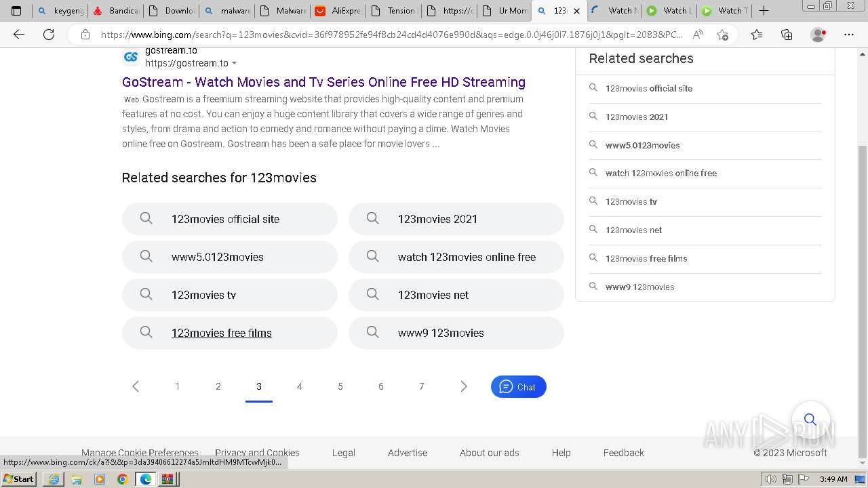The height and width of the screenshot is (488, 868).
Task: Sidebar: 'www9 123movies' related search
Action: pos(705,287)
